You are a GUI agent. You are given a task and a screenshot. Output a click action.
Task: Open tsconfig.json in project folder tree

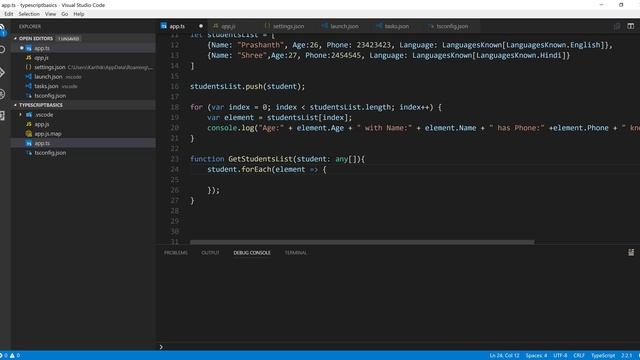pos(83,153)
